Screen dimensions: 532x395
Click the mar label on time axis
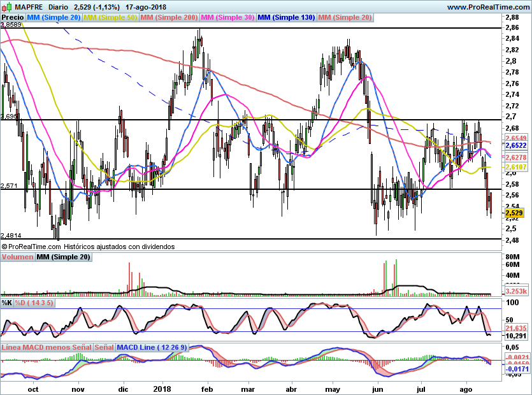pos(248,389)
